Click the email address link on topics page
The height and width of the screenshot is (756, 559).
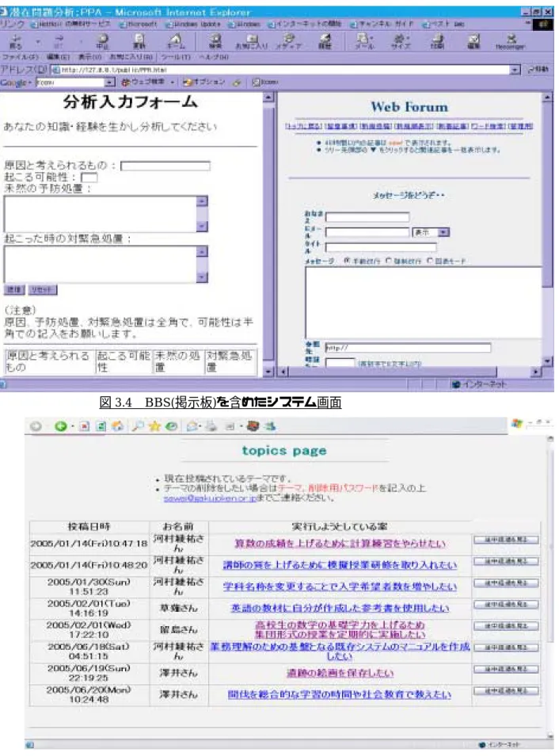point(209,498)
